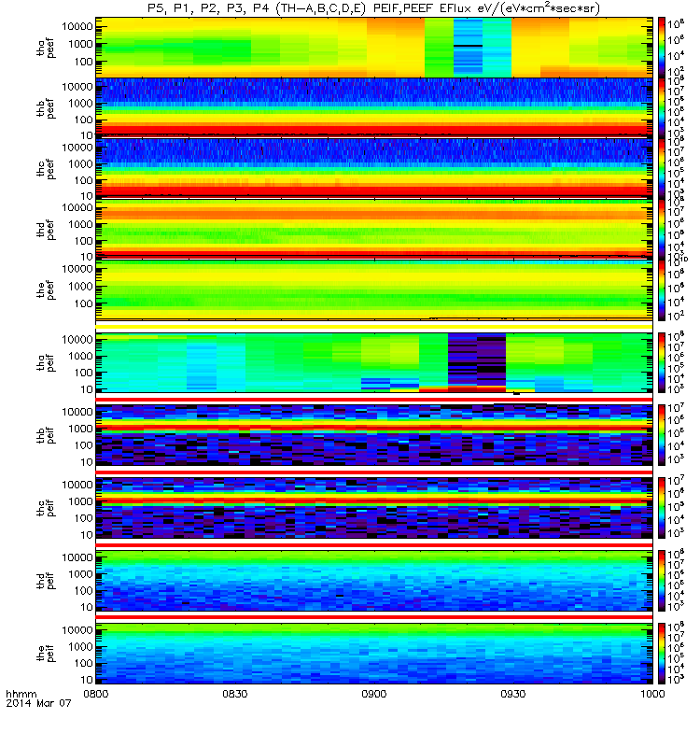Click the 'thb peif' axis label

tap(46, 435)
